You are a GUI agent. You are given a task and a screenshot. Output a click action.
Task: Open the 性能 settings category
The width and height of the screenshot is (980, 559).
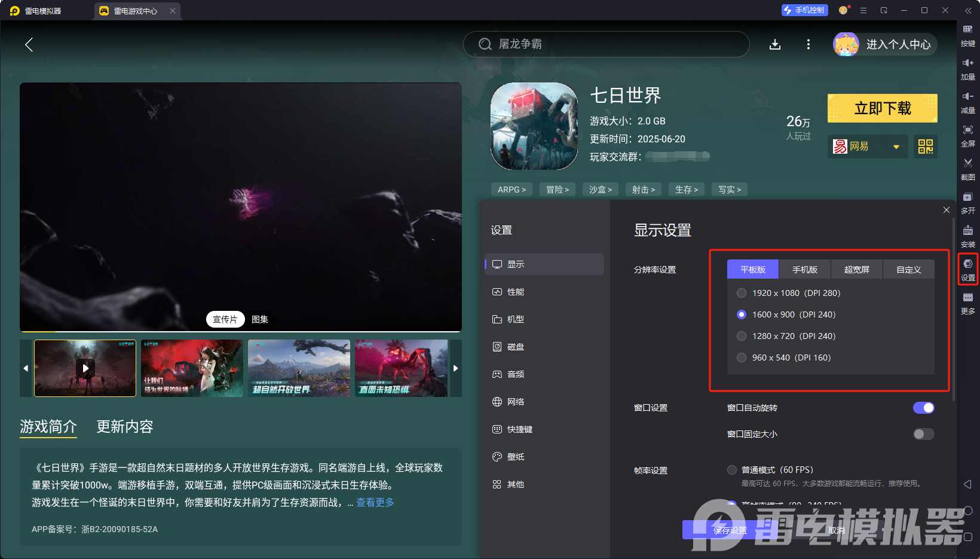pyautogui.click(x=515, y=292)
